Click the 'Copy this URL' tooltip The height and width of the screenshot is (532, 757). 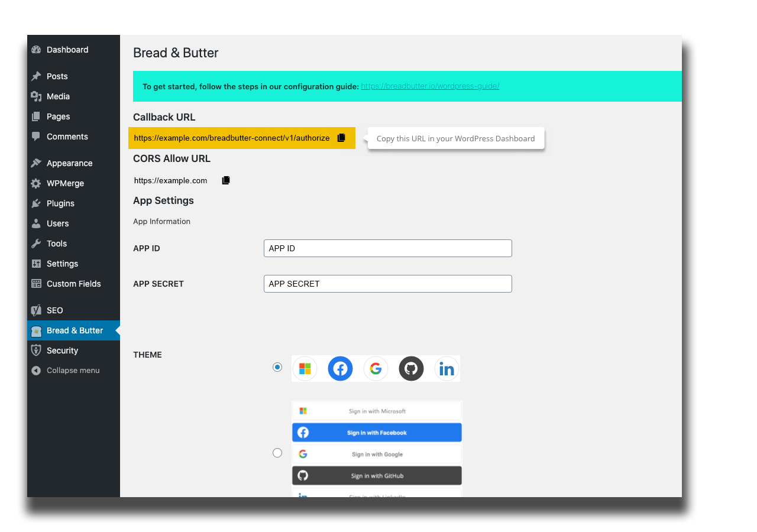point(455,138)
